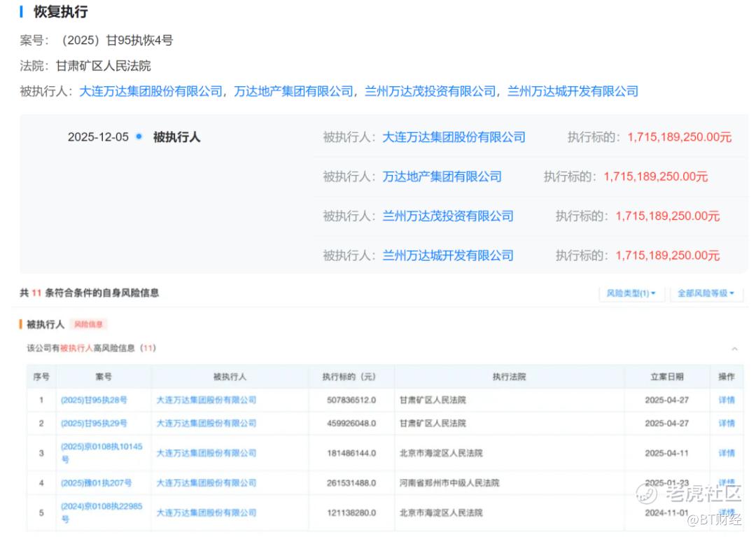Screen dimensions: 756x537
Task: Select the 执行标的 value 181486144.0
Action: (x=351, y=453)
